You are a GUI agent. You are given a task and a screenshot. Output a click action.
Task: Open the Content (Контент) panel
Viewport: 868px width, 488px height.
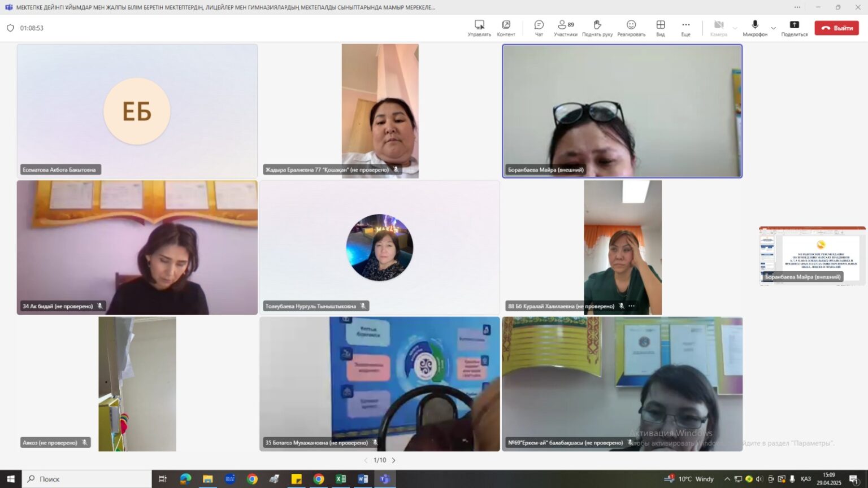point(506,28)
